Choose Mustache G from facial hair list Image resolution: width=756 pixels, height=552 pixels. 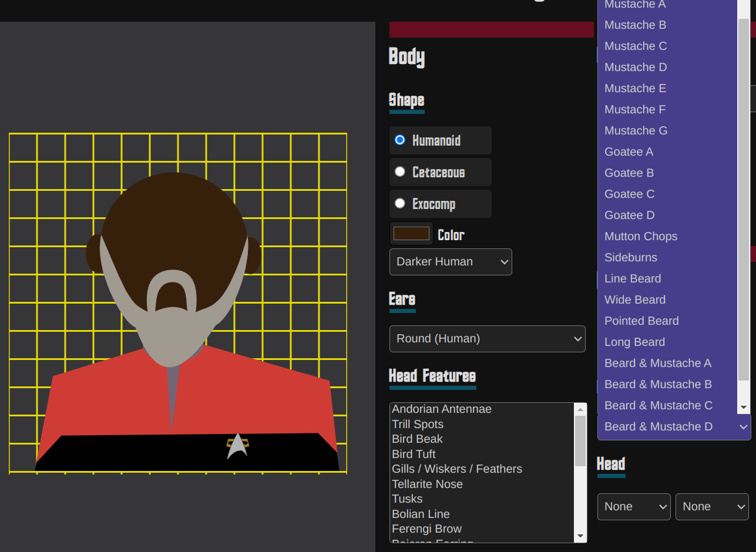(x=667, y=130)
